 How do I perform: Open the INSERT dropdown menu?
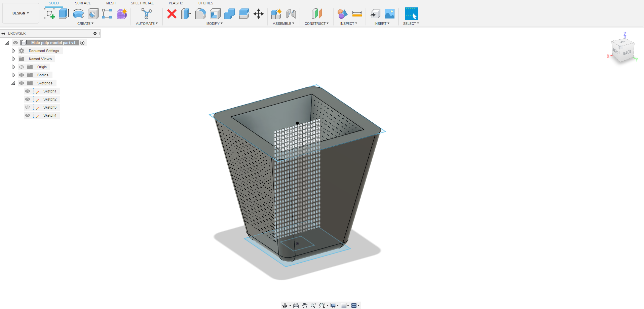pyautogui.click(x=382, y=24)
